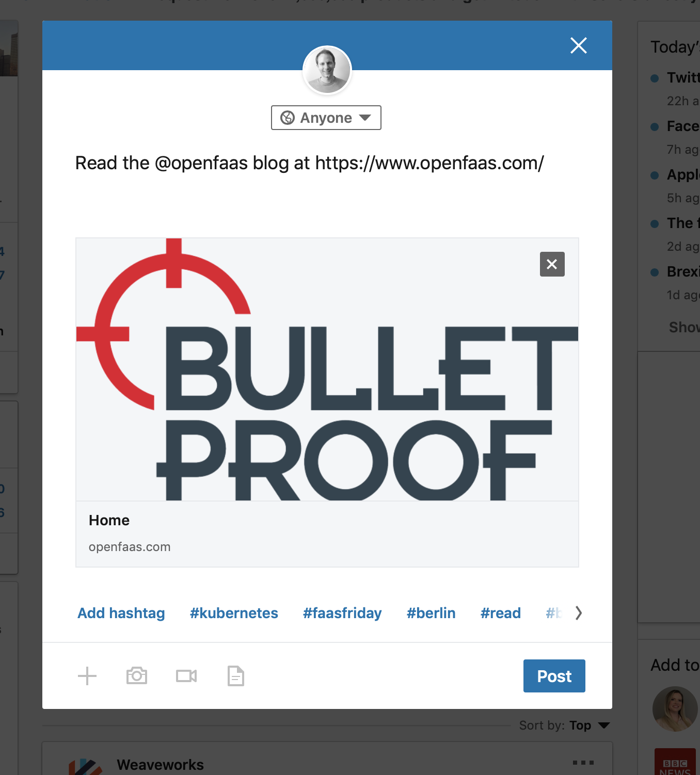Add the #kubernetes hashtag
This screenshot has width=700, height=775.
(234, 613)
